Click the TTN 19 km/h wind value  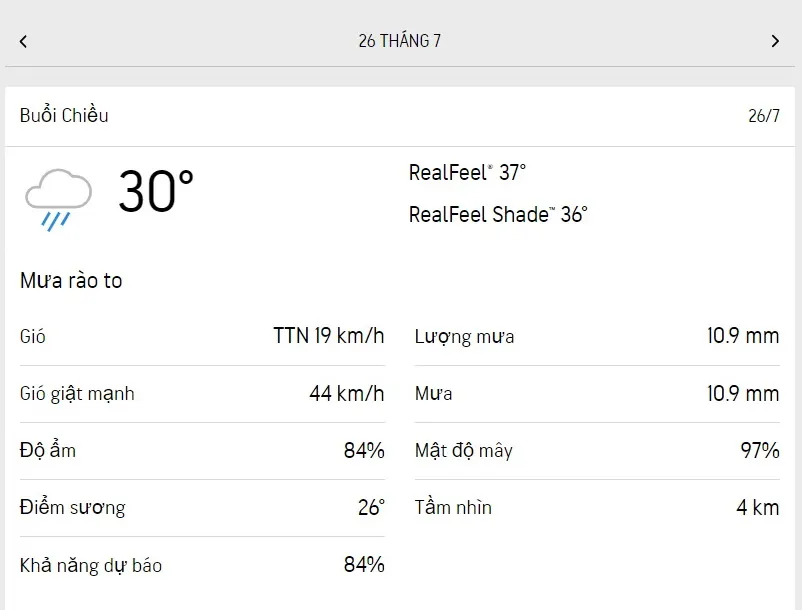pos(328,336)
